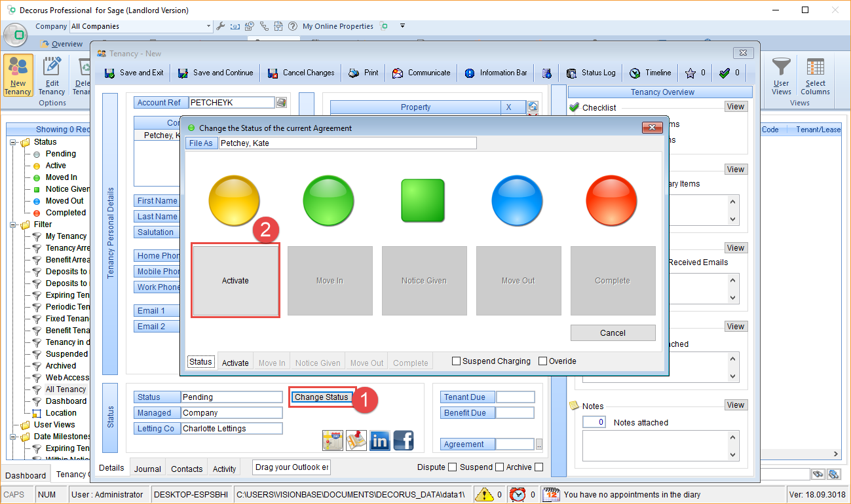Click the house icon beside Property header
851x504 pixels.
[x=533, y=107]
